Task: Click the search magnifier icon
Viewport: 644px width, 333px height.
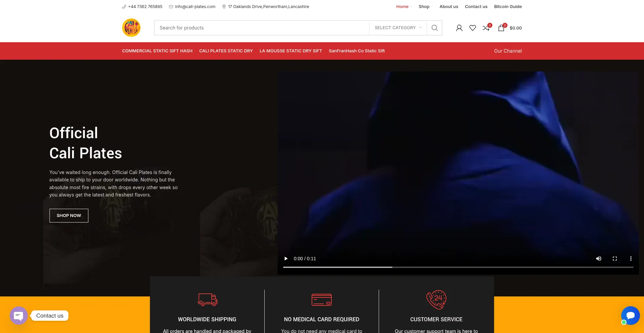Action: coord(434,28)
